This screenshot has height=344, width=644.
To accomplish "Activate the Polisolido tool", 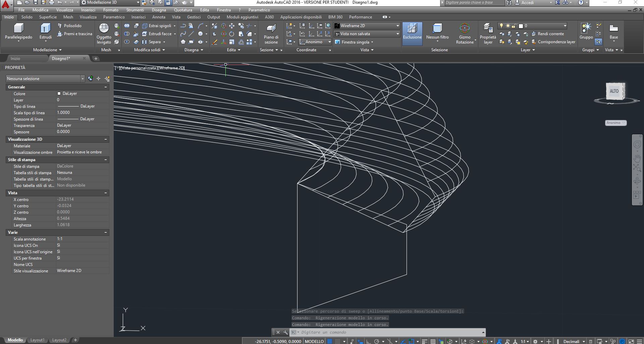I will click(69, 26).
